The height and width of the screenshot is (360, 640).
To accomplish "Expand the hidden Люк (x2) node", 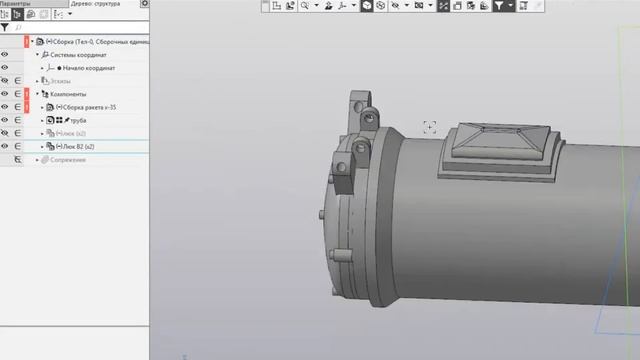I will click(x=42, y=133).
